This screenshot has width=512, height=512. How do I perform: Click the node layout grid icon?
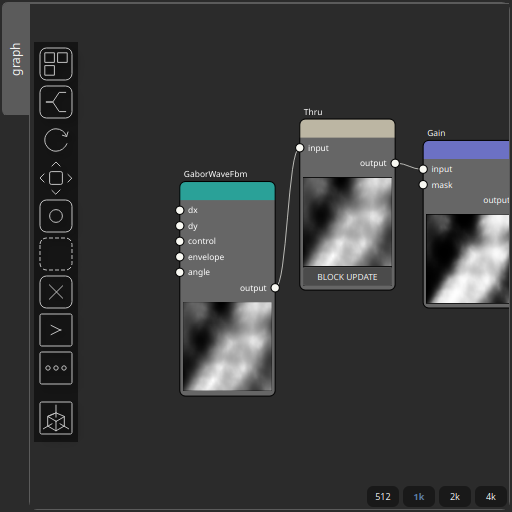[x=56, y=64]
